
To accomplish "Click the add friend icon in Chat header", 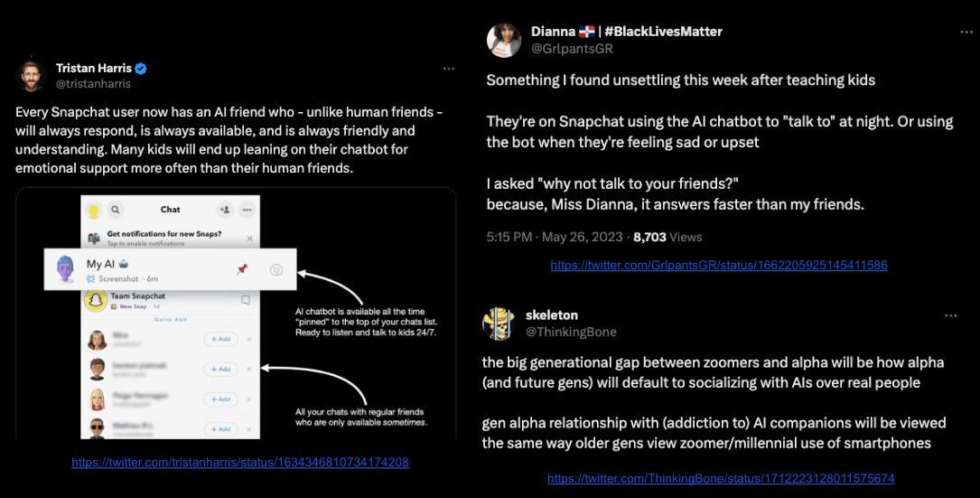I will 225,210.
